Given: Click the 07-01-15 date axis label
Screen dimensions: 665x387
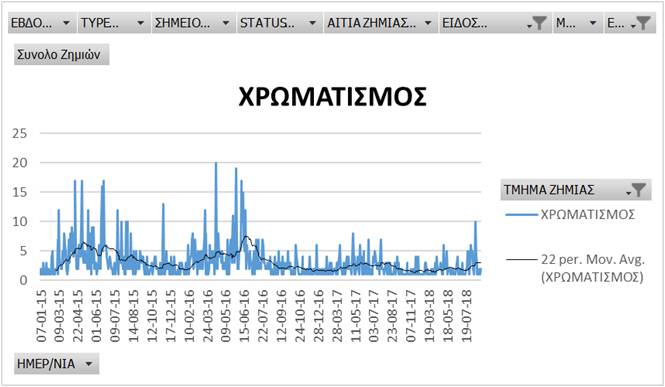Looking at the screenshot, I should pyautogui.click(x=42, y=316).
